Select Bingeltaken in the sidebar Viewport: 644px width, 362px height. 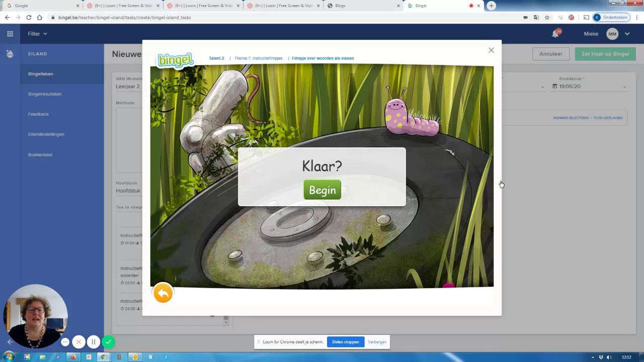tap(41, 74)
